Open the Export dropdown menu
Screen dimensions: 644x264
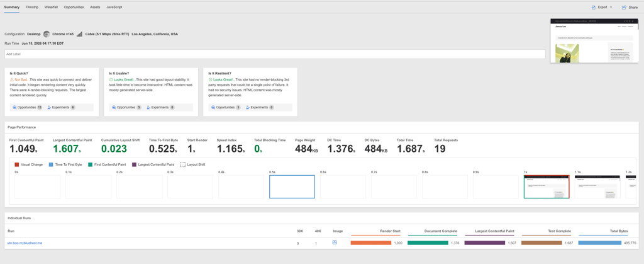602,7
